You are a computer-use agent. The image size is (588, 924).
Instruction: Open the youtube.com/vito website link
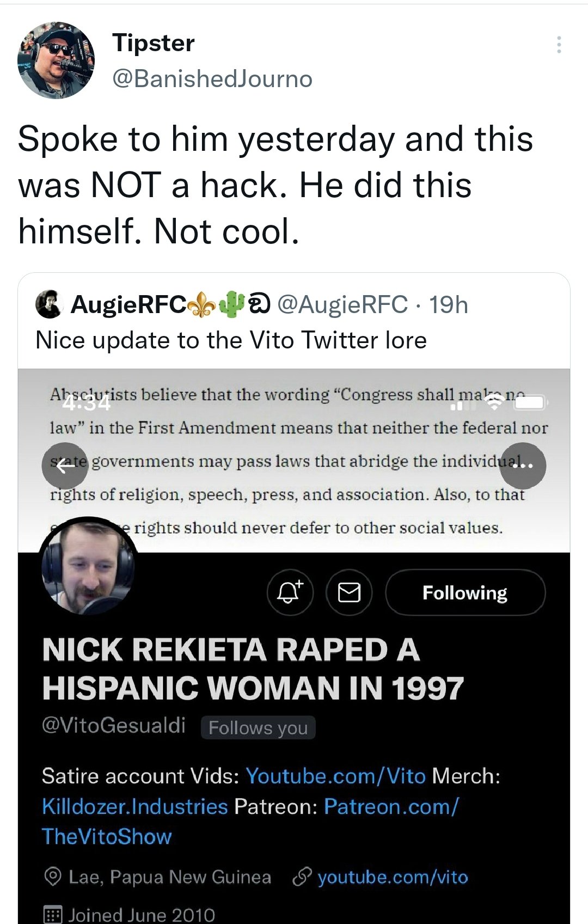click(x=393, y=877)
